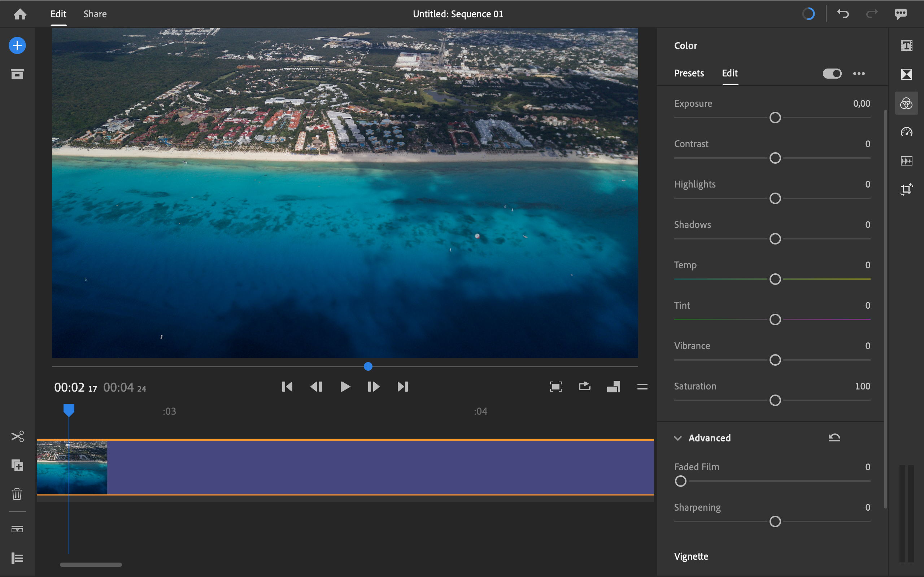Open the Crop and rotate panel icon
924x577 pixels.
coord(906,189)
